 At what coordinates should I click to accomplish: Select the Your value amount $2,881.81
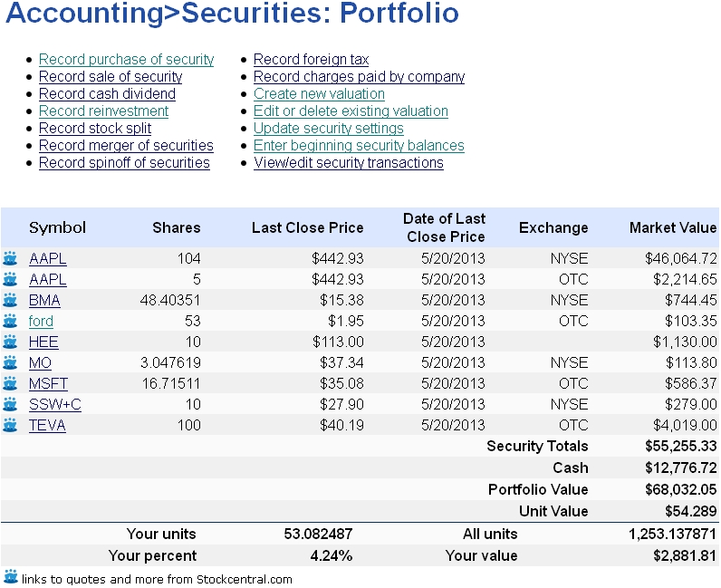point(685,555)
